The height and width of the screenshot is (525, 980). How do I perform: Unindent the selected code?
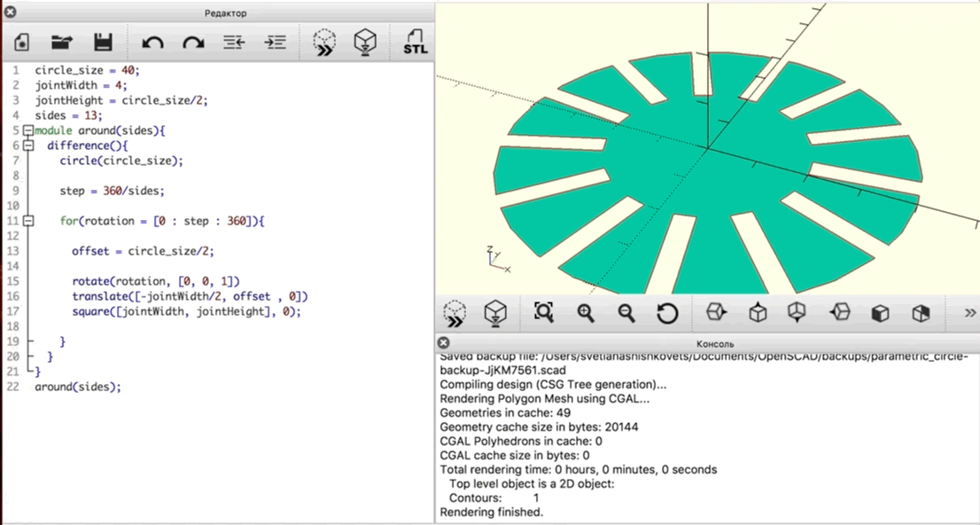(x=234, y=42)
